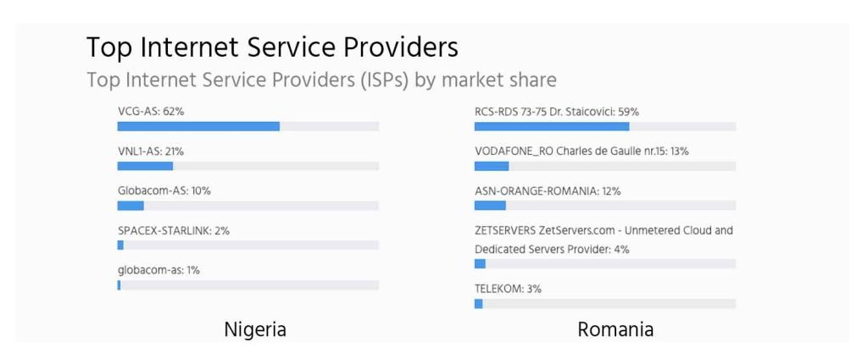Click the ASN-ORANGE-ROMANIA 12% bar

pyautogui.click(x=604, y=206)
